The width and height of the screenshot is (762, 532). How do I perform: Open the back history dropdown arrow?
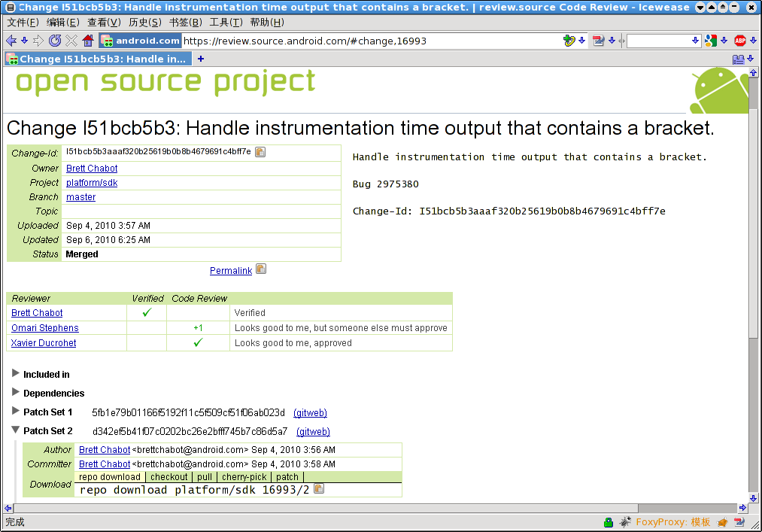24,41
